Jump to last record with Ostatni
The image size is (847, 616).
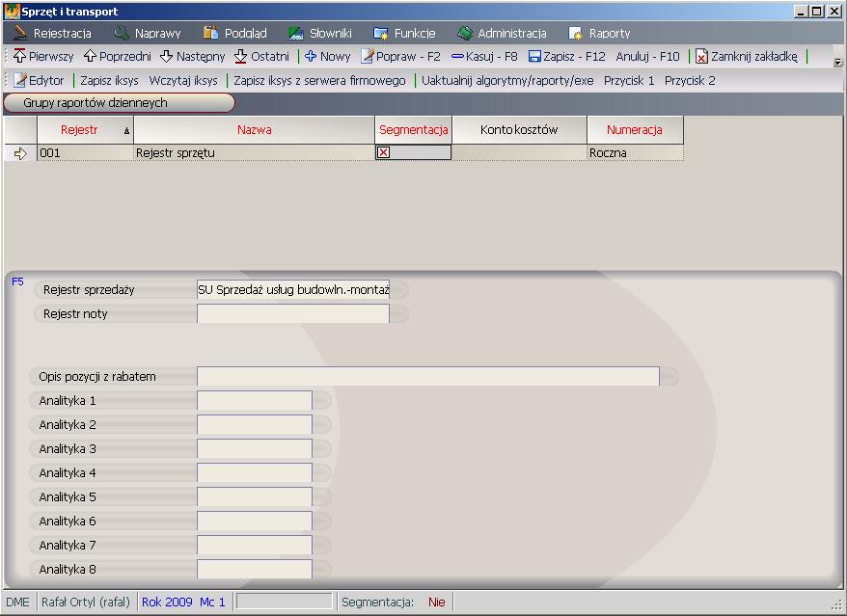[262, 57]
